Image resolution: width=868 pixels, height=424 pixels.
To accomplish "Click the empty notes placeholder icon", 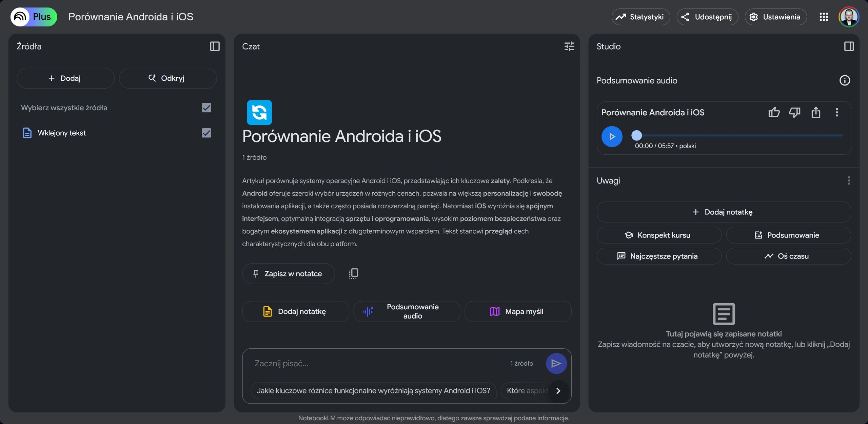I will click(724, 314).
